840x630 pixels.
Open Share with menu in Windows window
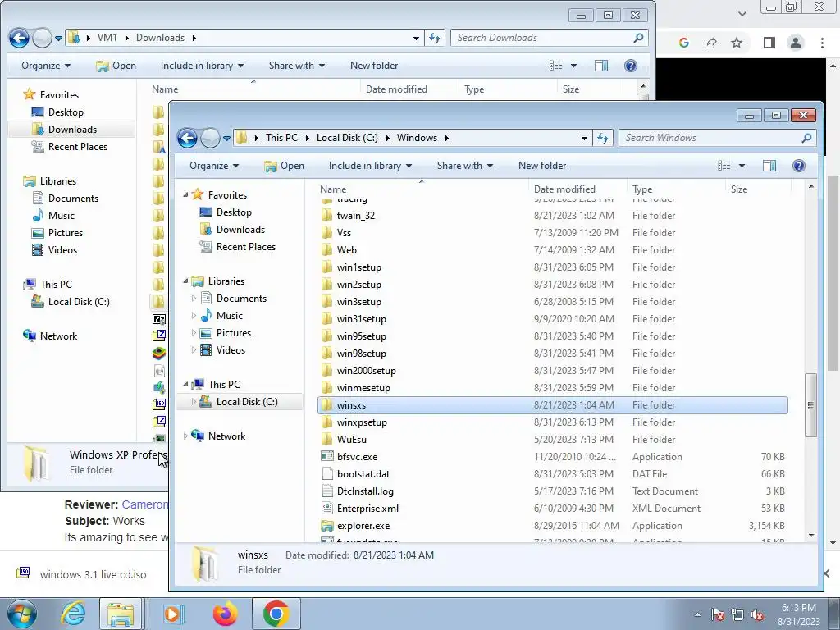pos(465,166)
